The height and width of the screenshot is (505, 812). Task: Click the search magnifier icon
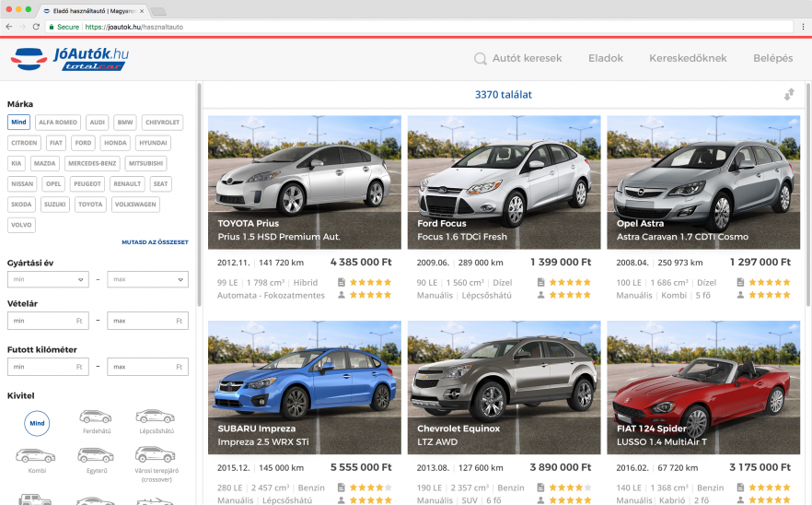coord(480,59)
